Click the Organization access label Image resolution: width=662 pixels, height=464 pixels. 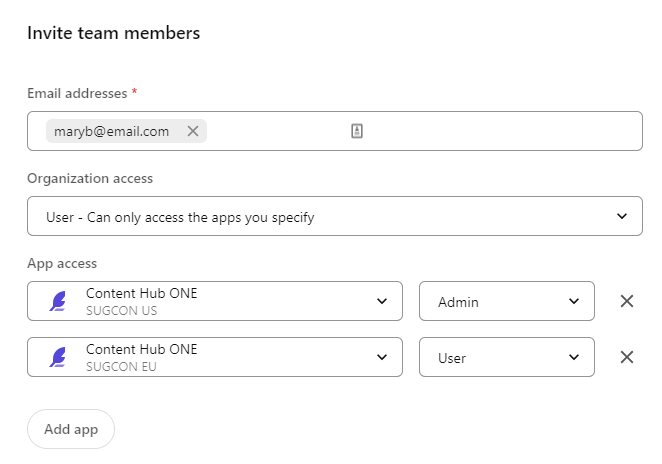pyautogui.click(x=90, y=179)
